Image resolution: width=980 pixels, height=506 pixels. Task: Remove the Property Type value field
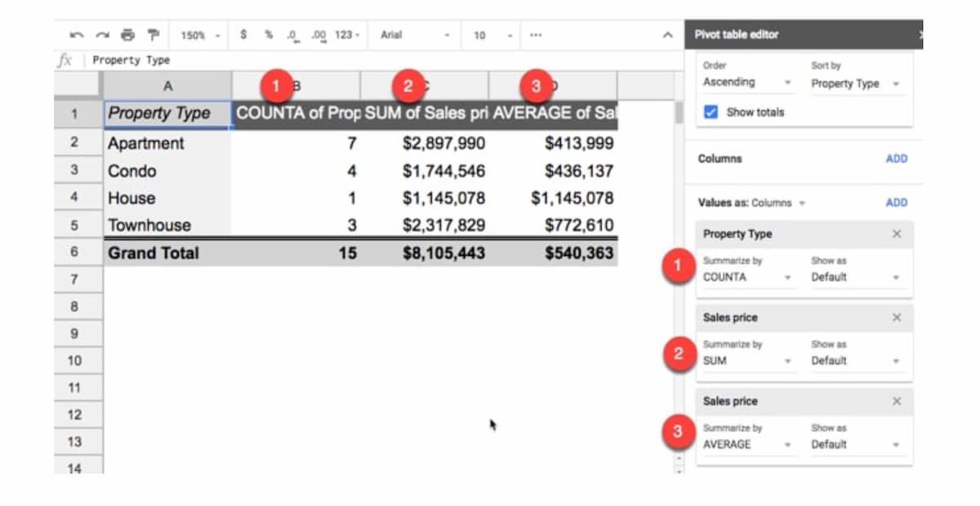tap(897, 234)
